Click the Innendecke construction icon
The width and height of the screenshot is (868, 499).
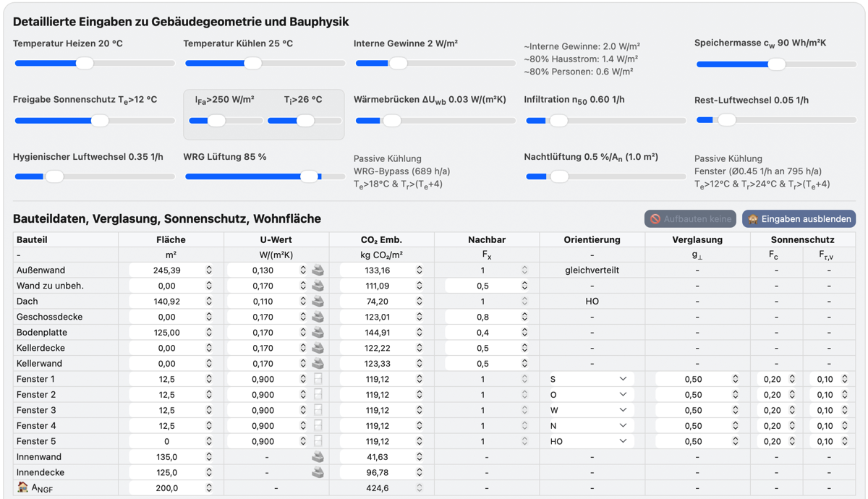(318, 472)
